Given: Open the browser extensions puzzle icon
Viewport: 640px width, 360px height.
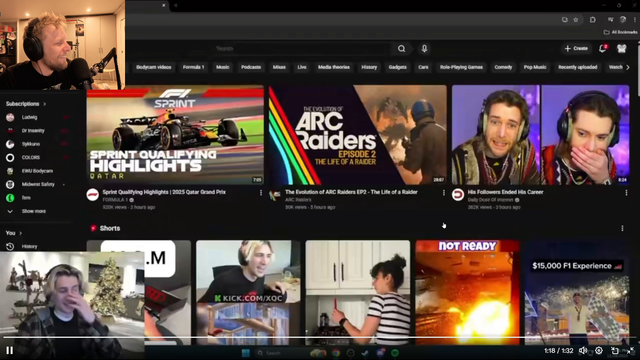Looking at the screenshot, I should [593, 19].
